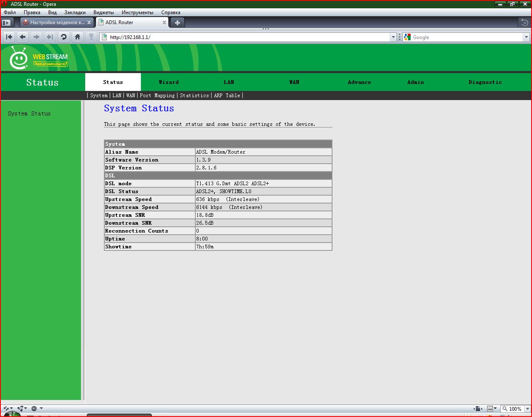This screenshot has width=532, height=417.
Task: Click the page icon in the address bar
Action: click(104, 37)
